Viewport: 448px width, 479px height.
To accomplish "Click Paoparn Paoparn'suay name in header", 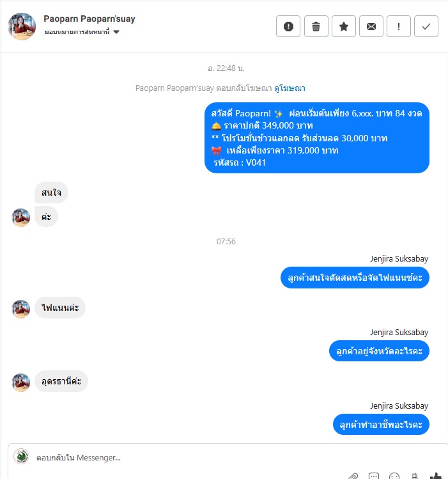I will coord(89,19).
